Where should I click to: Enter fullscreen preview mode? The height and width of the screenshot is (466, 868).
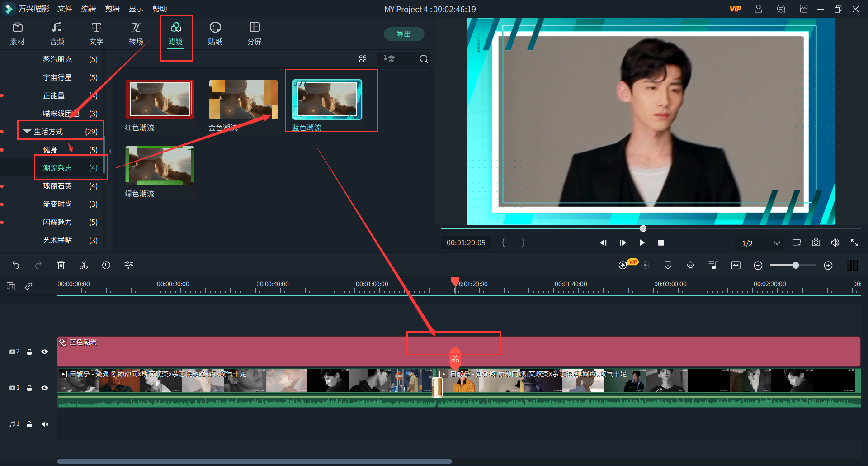click(x=854, y=243)
